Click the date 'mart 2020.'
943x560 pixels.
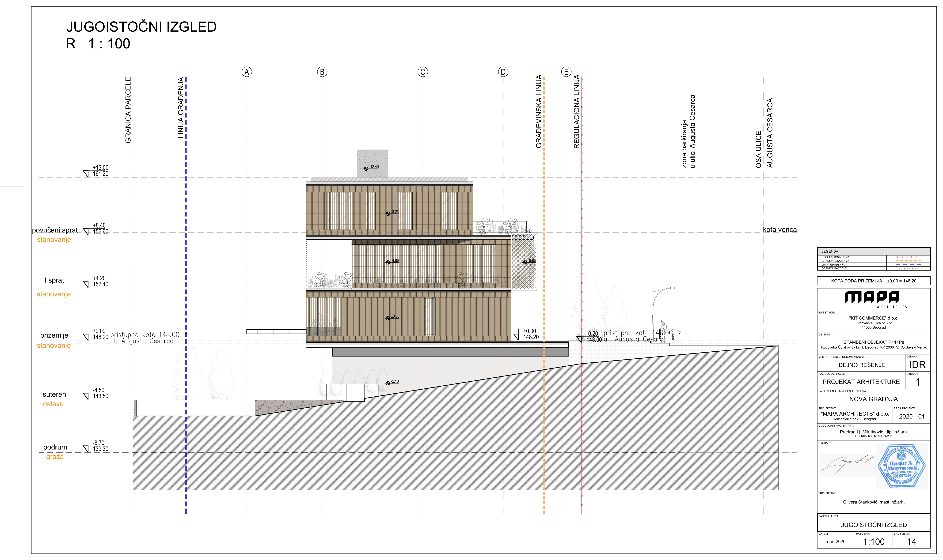click(x=836, y=541)
